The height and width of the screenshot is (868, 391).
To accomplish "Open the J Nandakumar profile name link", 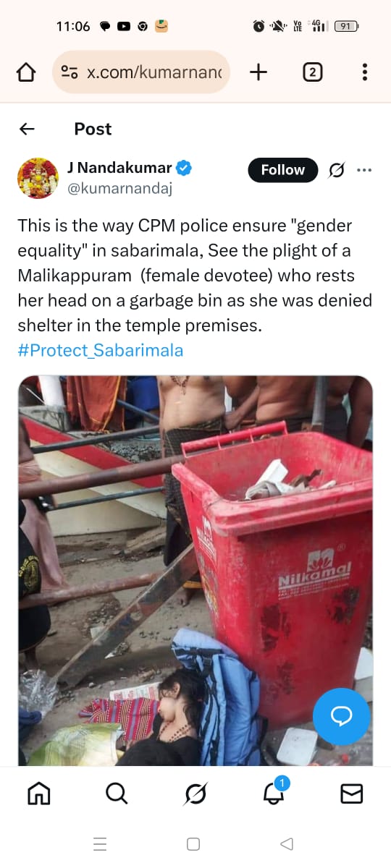I will point(119,168).
